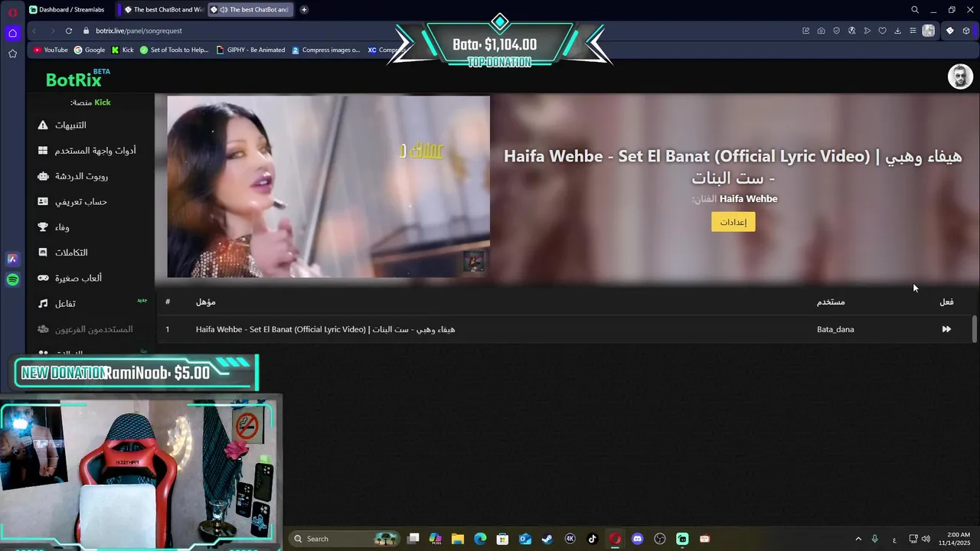Click the yellow إعدادات settings button
Screen dimensions: 980x551
click(x=733, y=222)
